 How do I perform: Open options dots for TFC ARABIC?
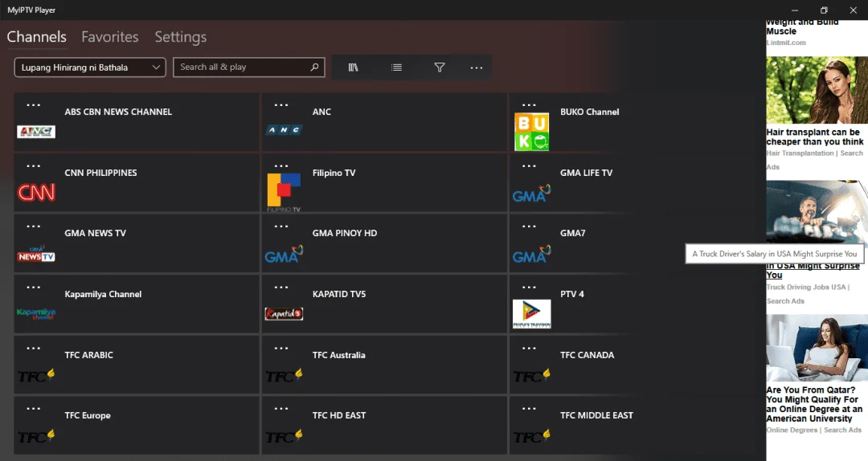tap(33, 348)
